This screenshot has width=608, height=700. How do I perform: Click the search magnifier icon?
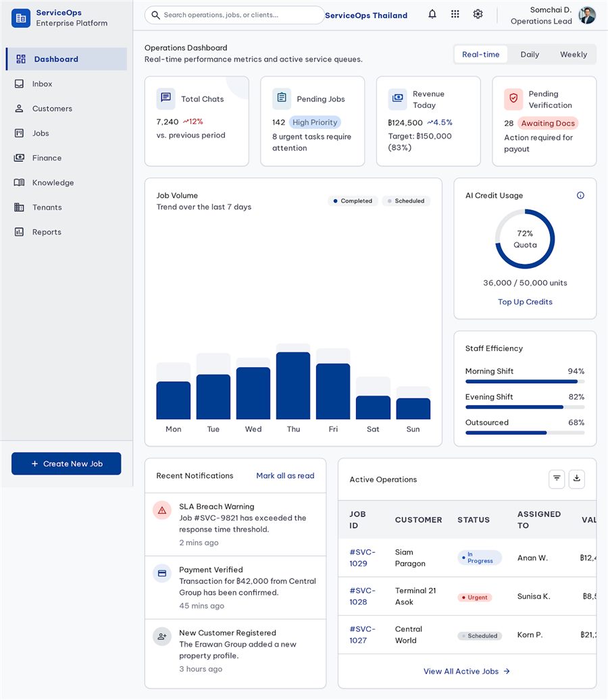click(x=155, y=15)
